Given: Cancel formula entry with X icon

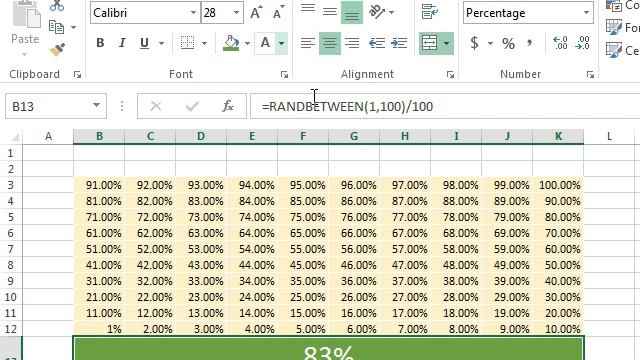Looking at the screenshot, I should [156, 107].
